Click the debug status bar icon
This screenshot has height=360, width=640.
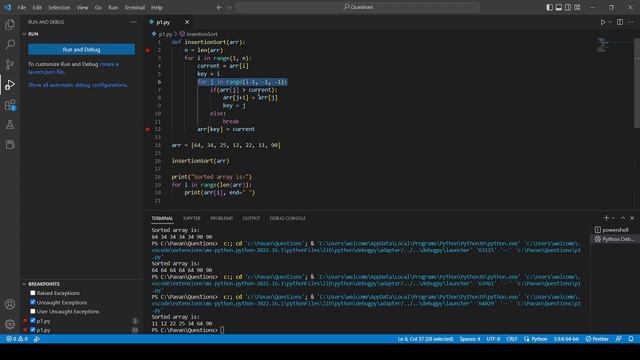[x=37, y=339]
